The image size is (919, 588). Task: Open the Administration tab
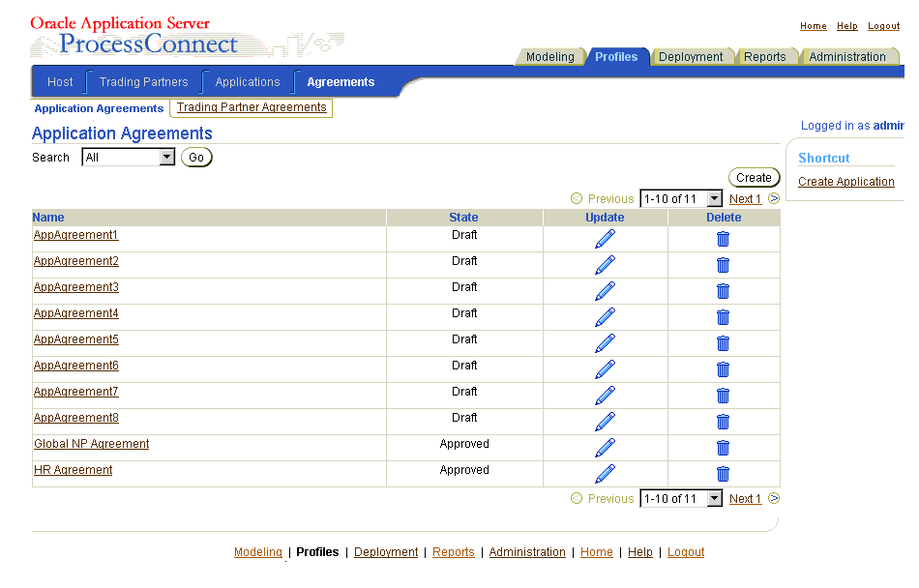click(x=847, y=57)
